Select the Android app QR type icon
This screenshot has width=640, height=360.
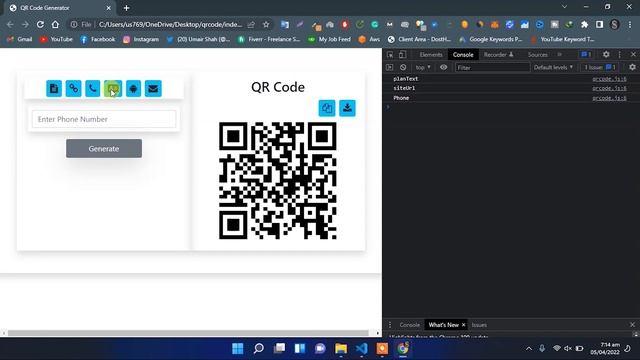[x=133, y=88]
